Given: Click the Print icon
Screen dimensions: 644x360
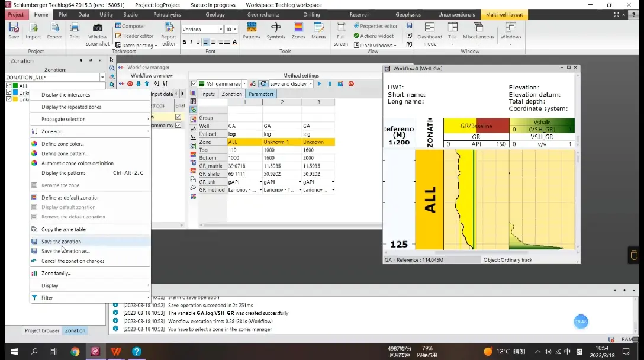Looking at the screenshot, I should click(75, 31).
